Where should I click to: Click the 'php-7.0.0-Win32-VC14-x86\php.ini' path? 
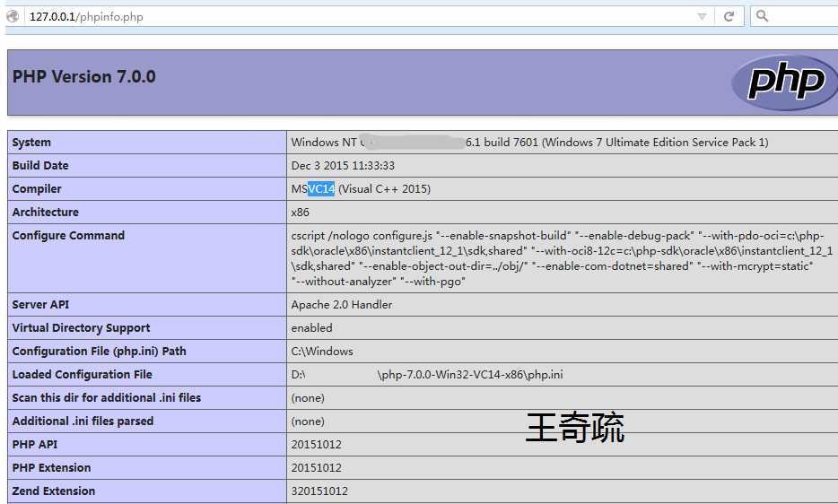point(470,374)
